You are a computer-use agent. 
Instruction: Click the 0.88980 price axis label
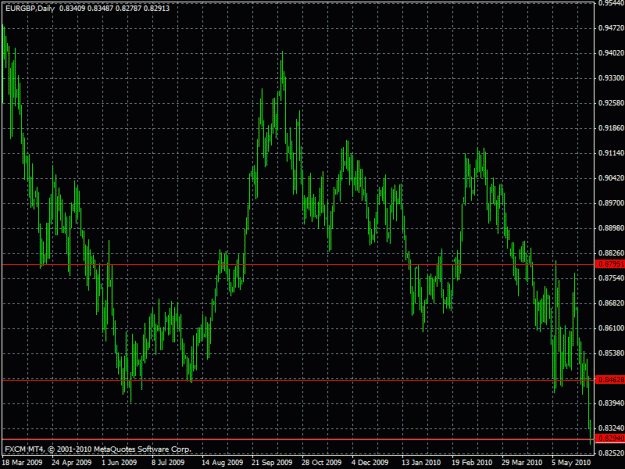(611, 228)
